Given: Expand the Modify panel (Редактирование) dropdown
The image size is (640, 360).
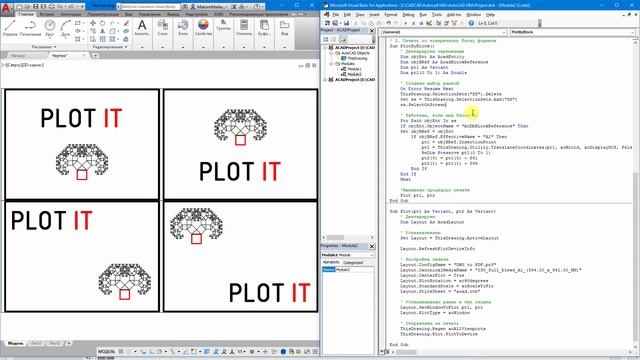Looking at the screenshot, I should coord(110,47).
